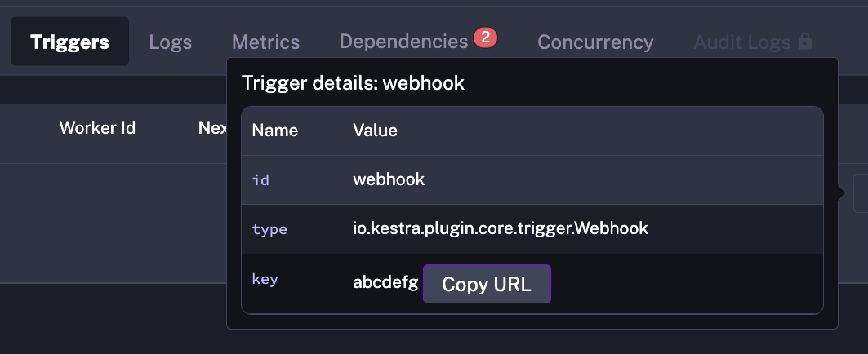Switch to the Triggers tab
868x354 pixels.
[x=69, y=42]
